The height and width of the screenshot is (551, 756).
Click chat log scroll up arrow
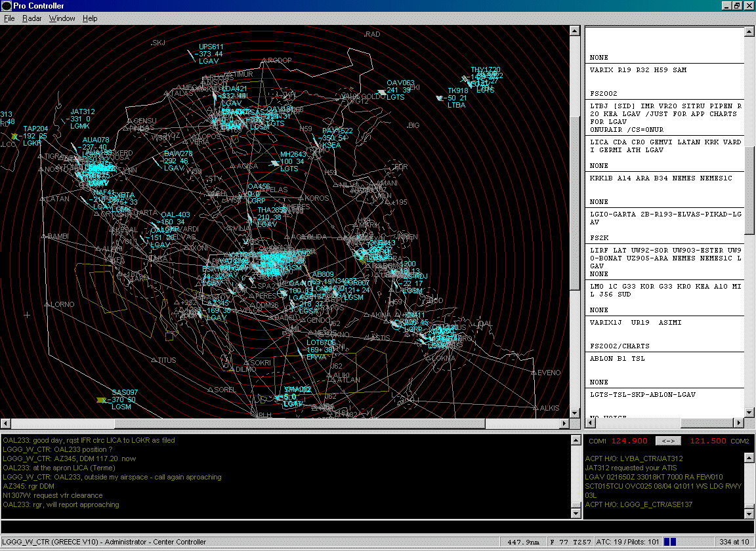576,440
